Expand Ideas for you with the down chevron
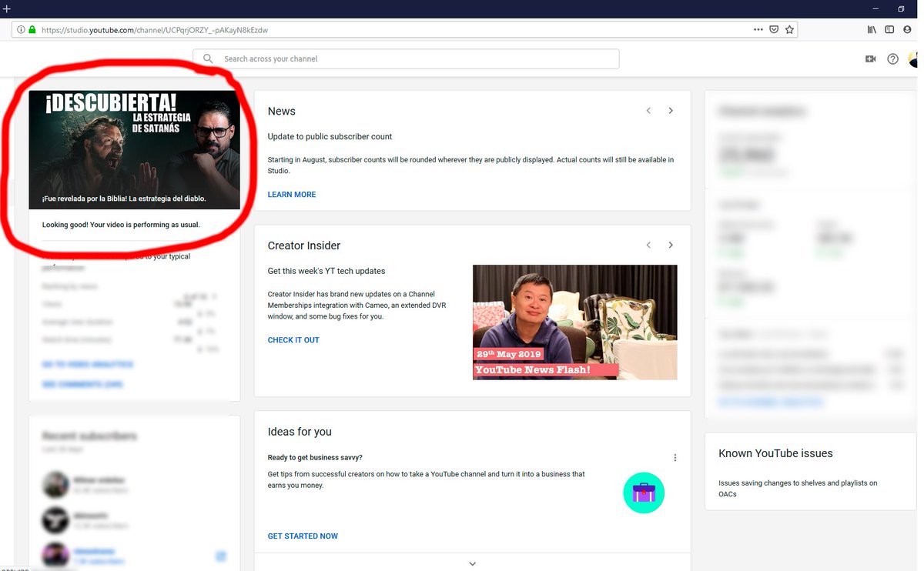The height and width of the screenshot is (571, 924). tap(472, 563)
